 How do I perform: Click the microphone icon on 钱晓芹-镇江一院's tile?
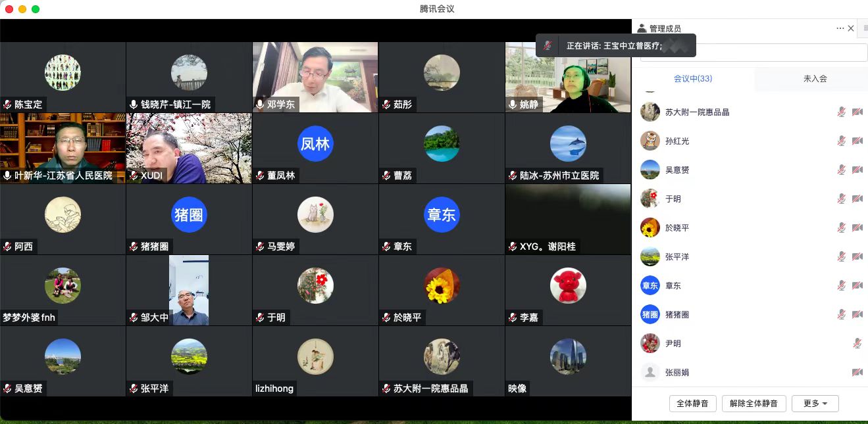[134, 105]
